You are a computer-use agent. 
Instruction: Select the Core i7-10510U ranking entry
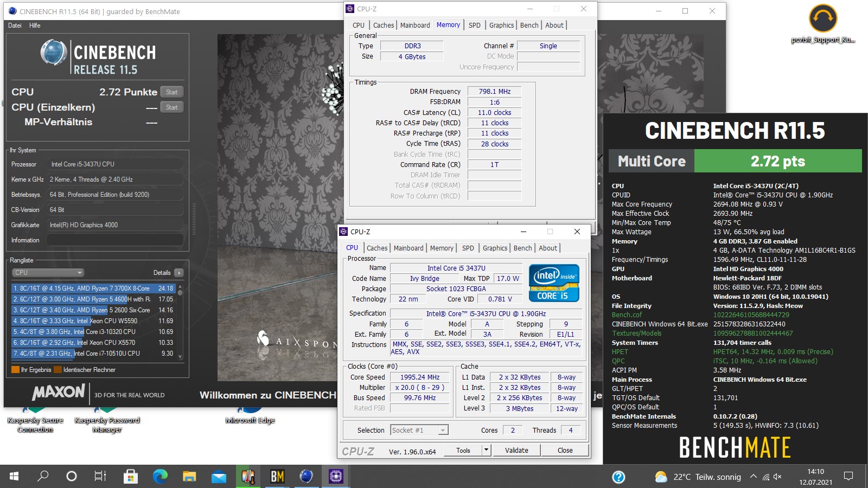(93, 354)
